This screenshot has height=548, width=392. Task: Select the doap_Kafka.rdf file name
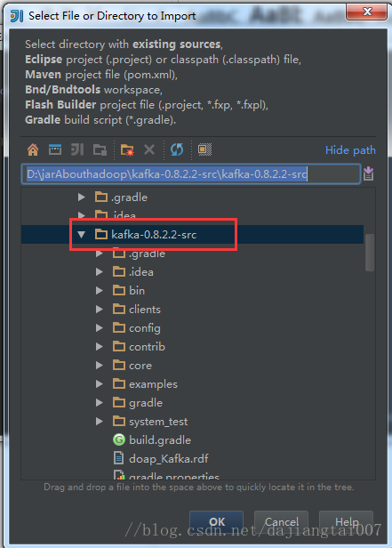(x=169, y=459)
